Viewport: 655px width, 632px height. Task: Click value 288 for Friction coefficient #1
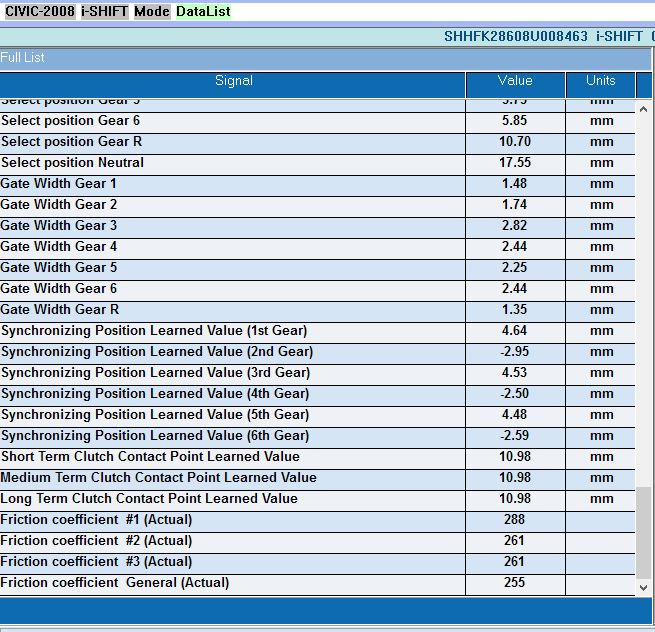[514, 519]
